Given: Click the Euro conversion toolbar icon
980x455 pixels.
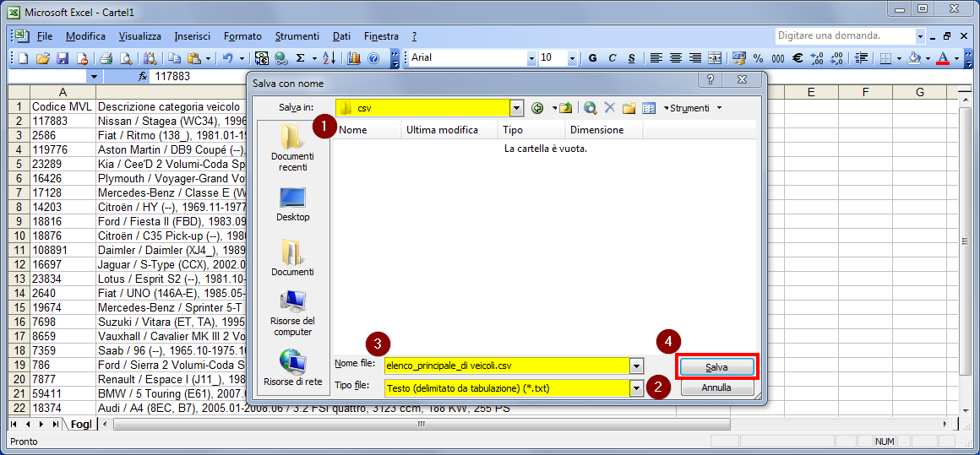Looking at the screenshot, I should pyautogui.click(x=261, y=58).
